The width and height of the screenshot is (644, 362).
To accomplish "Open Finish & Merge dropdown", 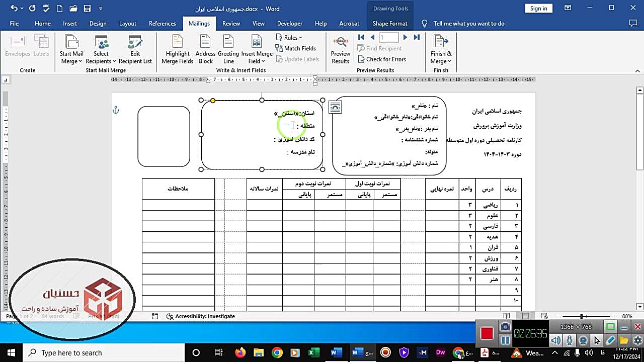I will tap(441, 50).
